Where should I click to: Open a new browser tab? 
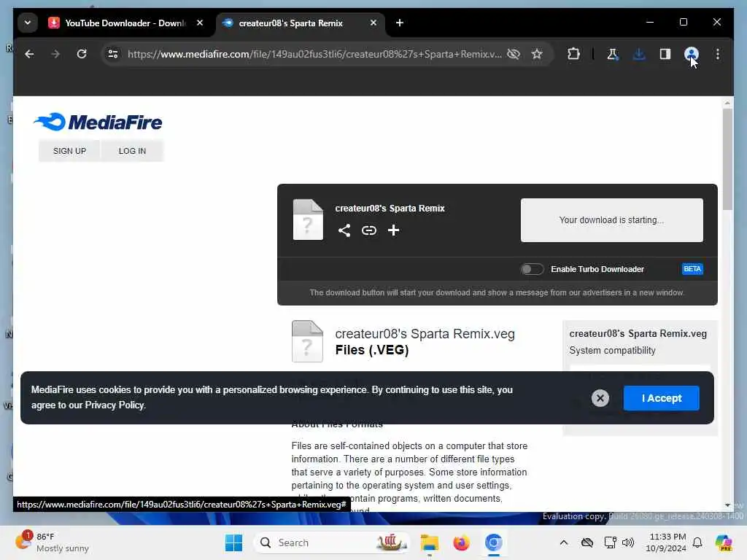(400, 23)
